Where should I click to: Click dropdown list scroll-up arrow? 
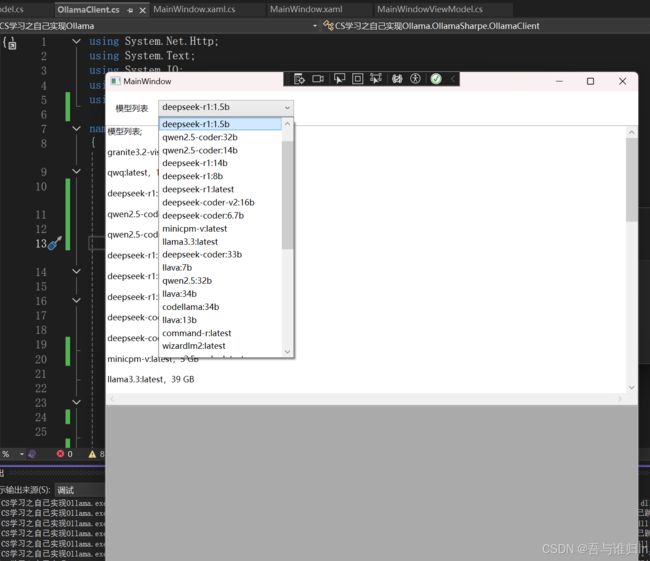pyautogui.click(x=287, y=124)
